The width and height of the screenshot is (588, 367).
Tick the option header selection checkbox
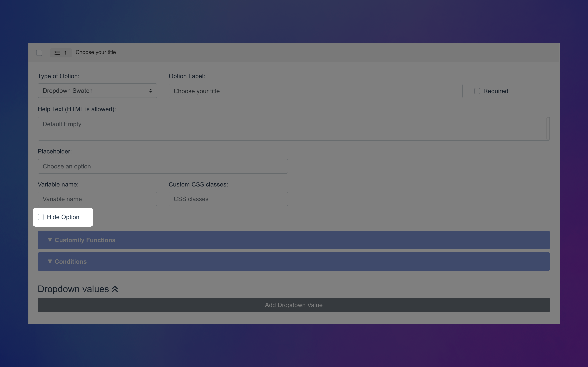[x=39, y=53]
